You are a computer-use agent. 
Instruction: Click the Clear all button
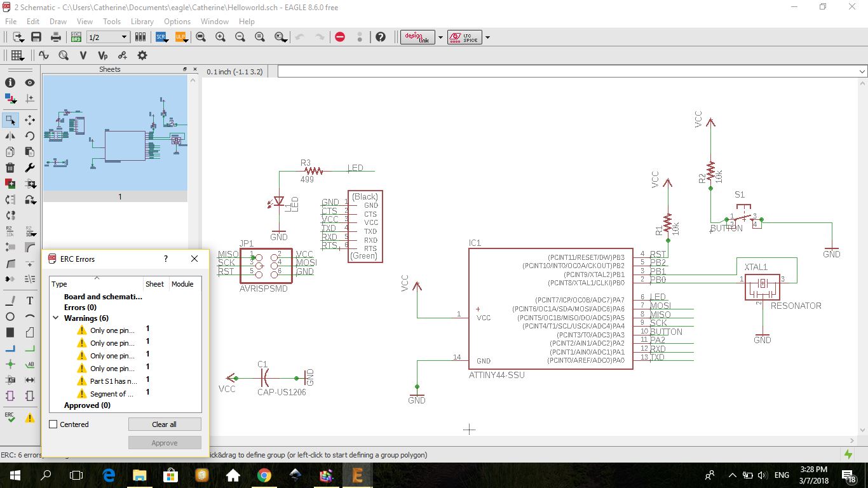[x=165, y=424]
